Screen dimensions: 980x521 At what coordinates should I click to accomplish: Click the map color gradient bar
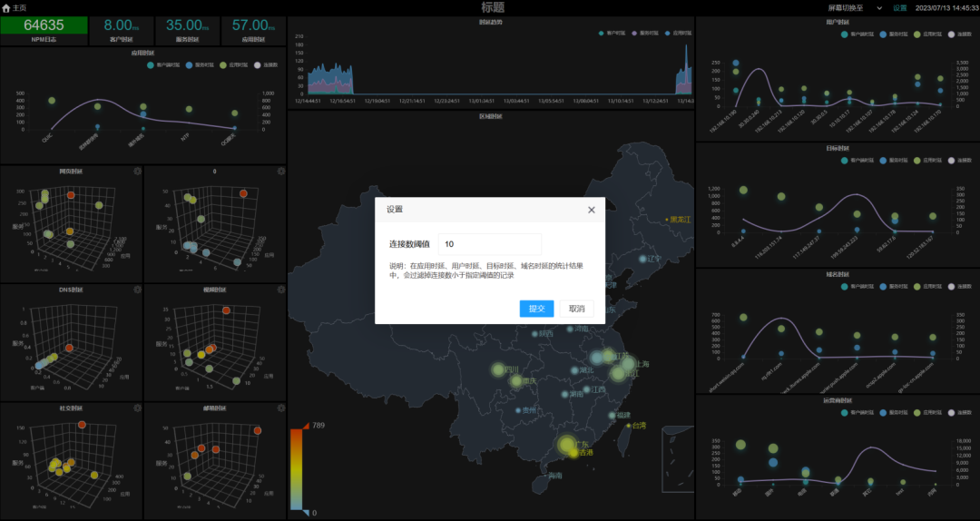click(296, 469)
